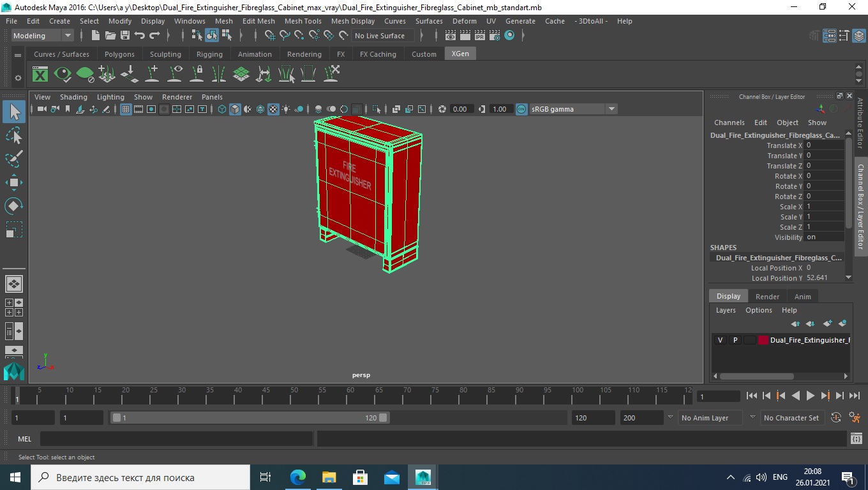This screenshot has width=868, height=490.
Task: Click the range slider bar
Action: point(250,418)
